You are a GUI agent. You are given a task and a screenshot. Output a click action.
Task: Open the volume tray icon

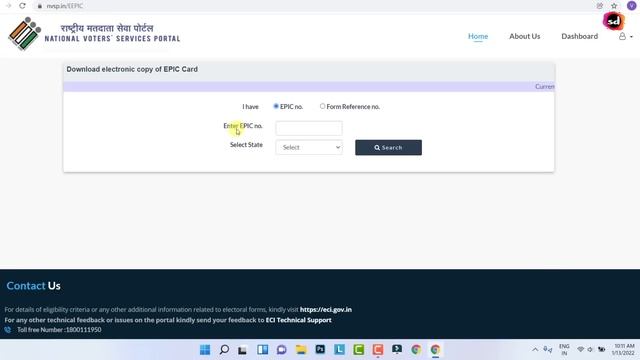[590, 349]
